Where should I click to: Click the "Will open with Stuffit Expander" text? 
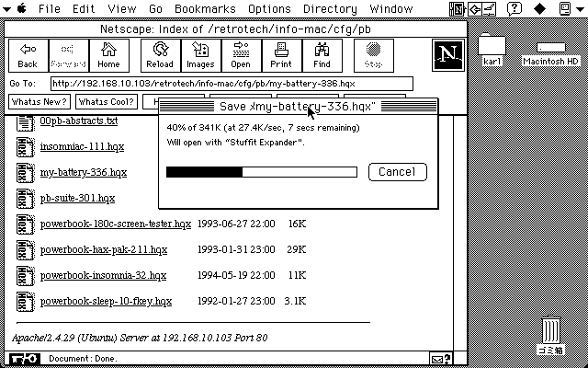[x=236, y=143]
